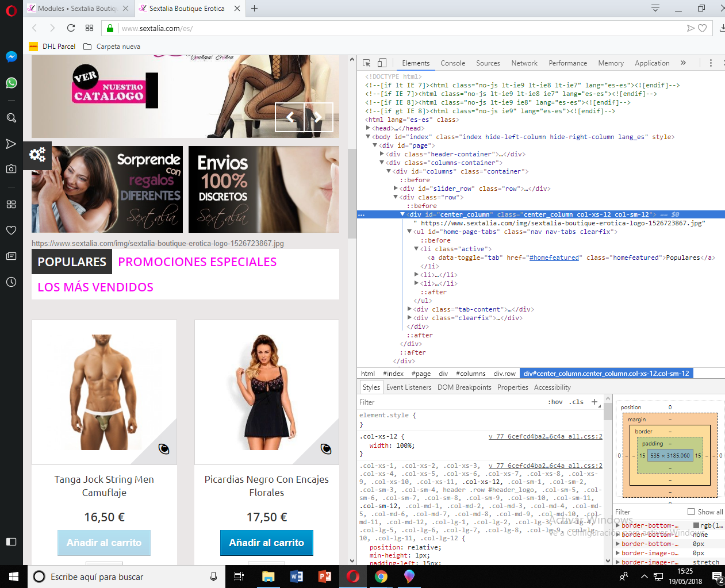Go back to previous page
The width and height of the screenshot is (725, 588).
tap(34, 28)
